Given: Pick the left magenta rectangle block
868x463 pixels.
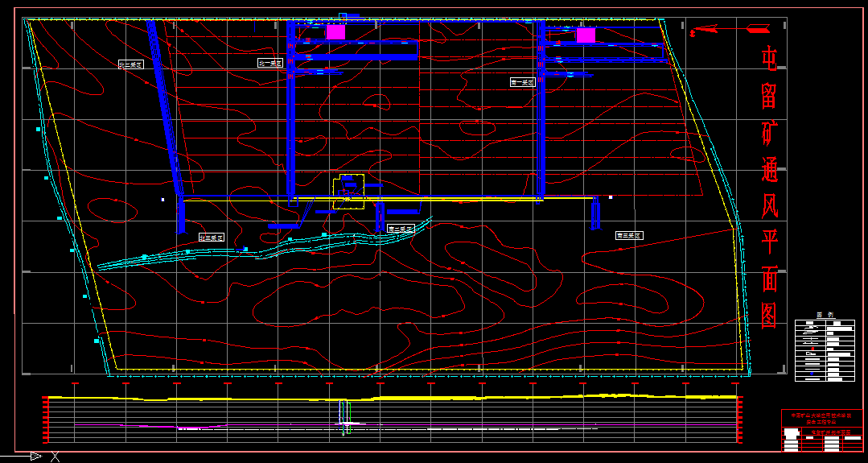Looking at the screenshot, I should click(x=335, y=32).
